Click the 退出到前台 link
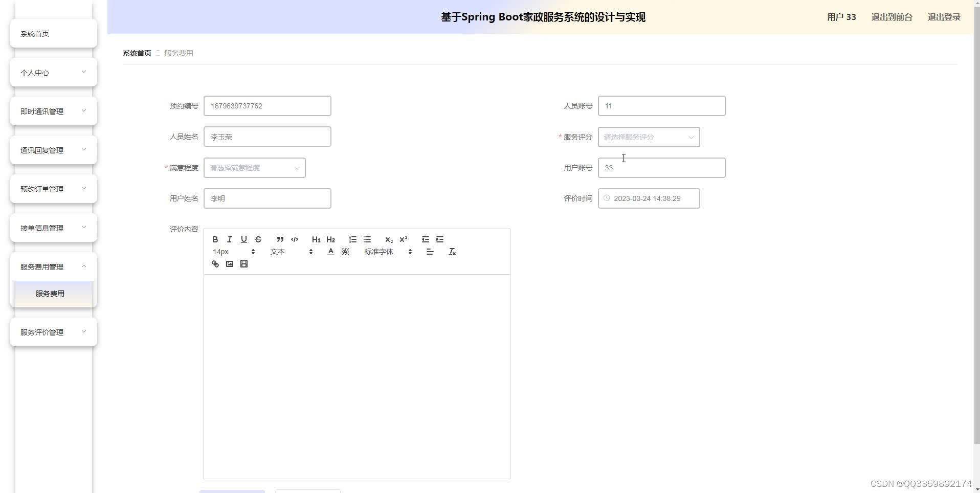 [892, 17]
